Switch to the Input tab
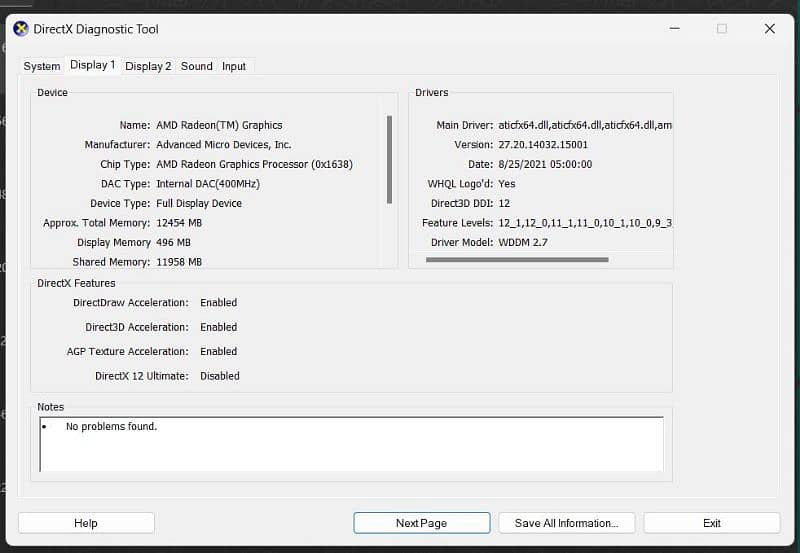The image size is (800, 553). 234,66
